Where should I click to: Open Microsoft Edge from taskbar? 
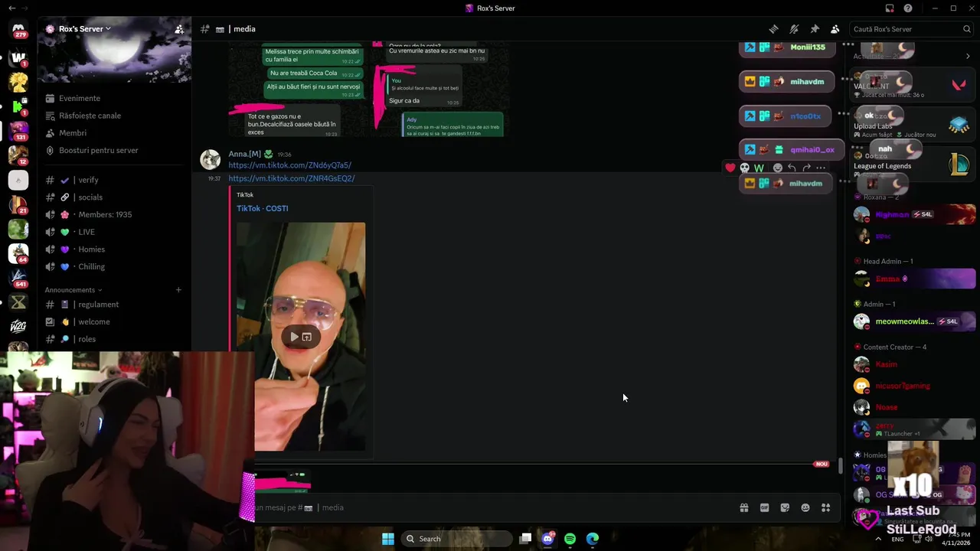click(593, 539)
